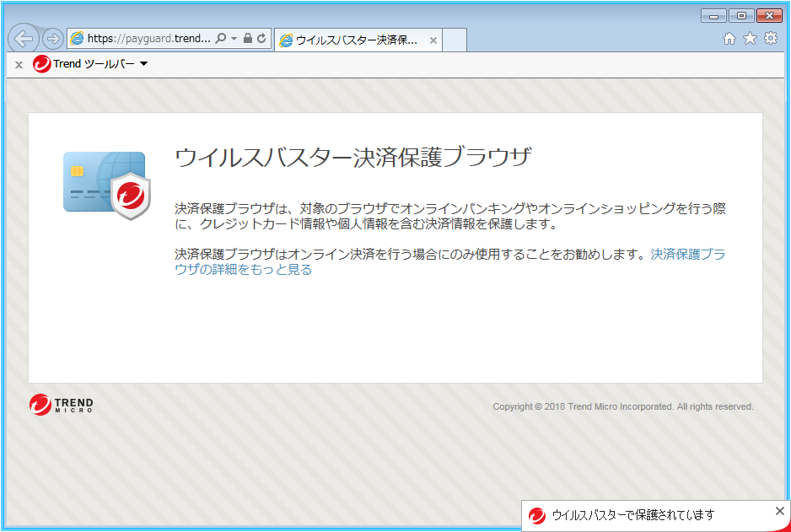The width and height of the screenshot is (791, 532).
Task: Open the Tools gear menu
Action: click(770, 39)
